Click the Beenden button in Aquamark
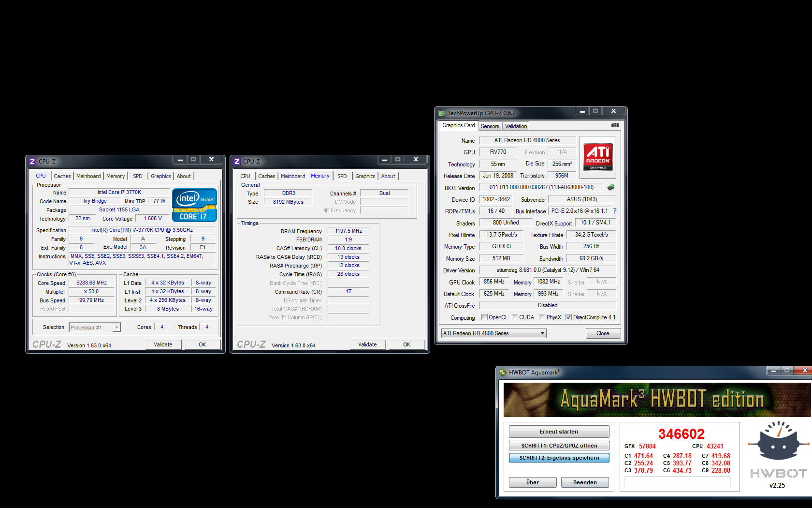The image size is (812, 508). pos(585,482)
